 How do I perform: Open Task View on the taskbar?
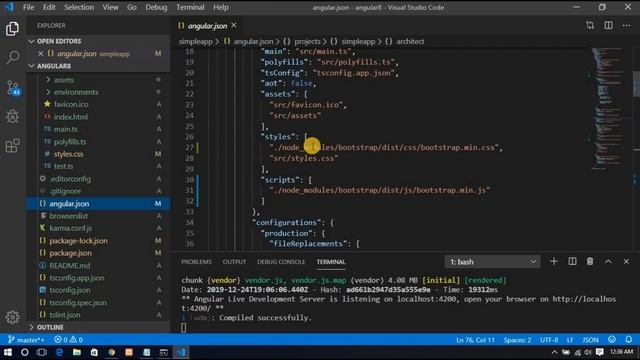coord(42,352)
